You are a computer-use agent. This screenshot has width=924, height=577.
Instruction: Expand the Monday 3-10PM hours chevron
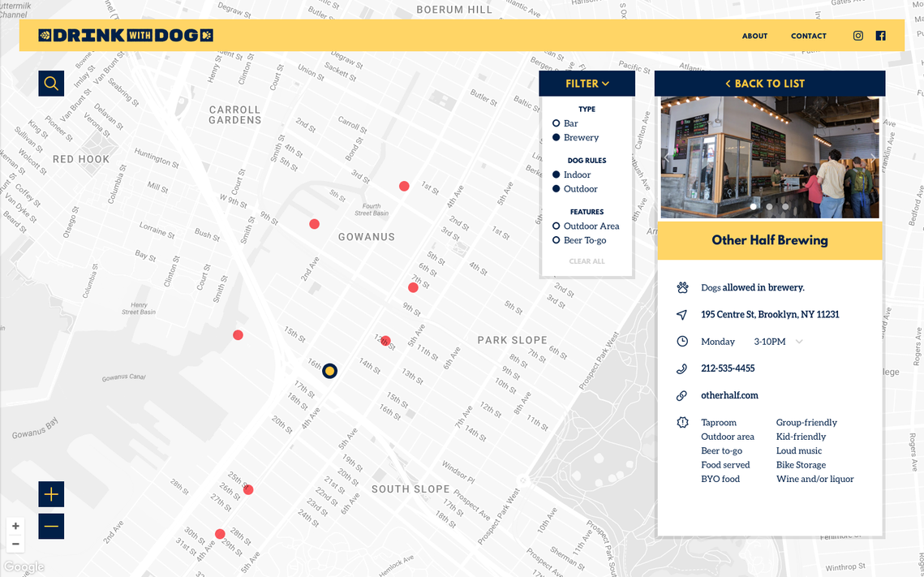tap(799, 341)
